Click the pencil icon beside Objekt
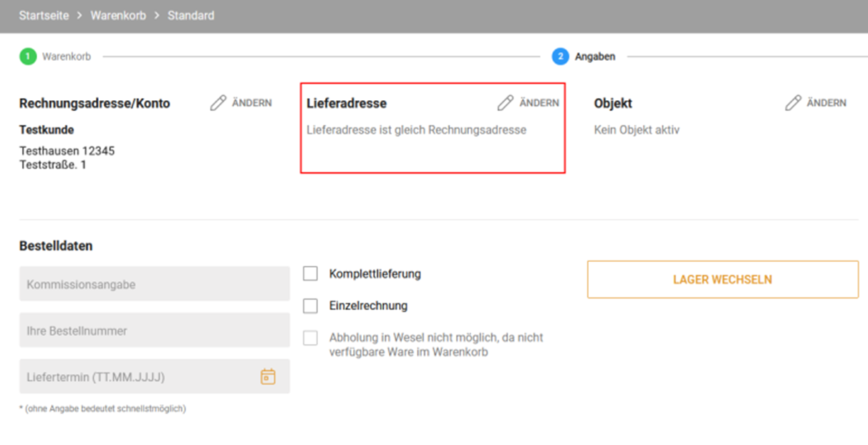Screen dimensions: 868x445 (x=793, y=103)
